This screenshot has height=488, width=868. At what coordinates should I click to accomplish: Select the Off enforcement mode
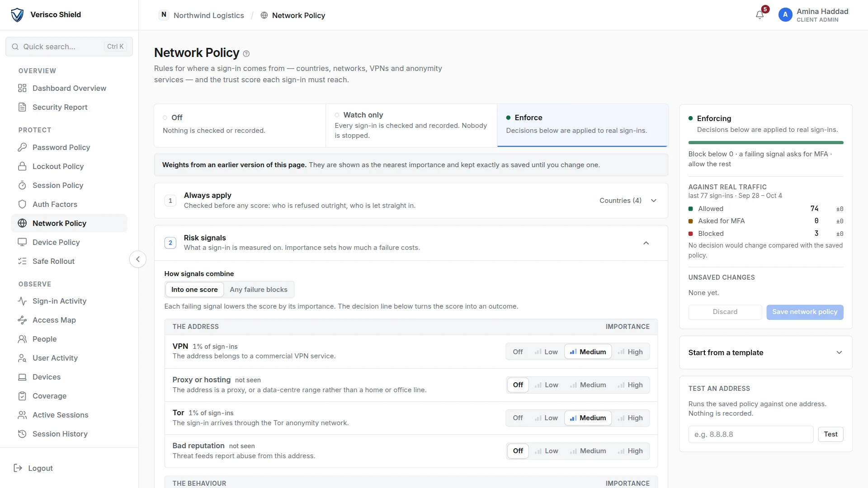coord(240,125)
